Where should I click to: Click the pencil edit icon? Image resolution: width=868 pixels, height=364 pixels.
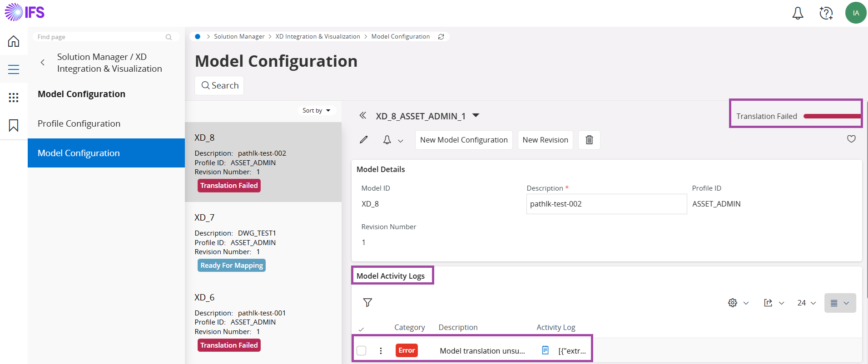(364, 140)
